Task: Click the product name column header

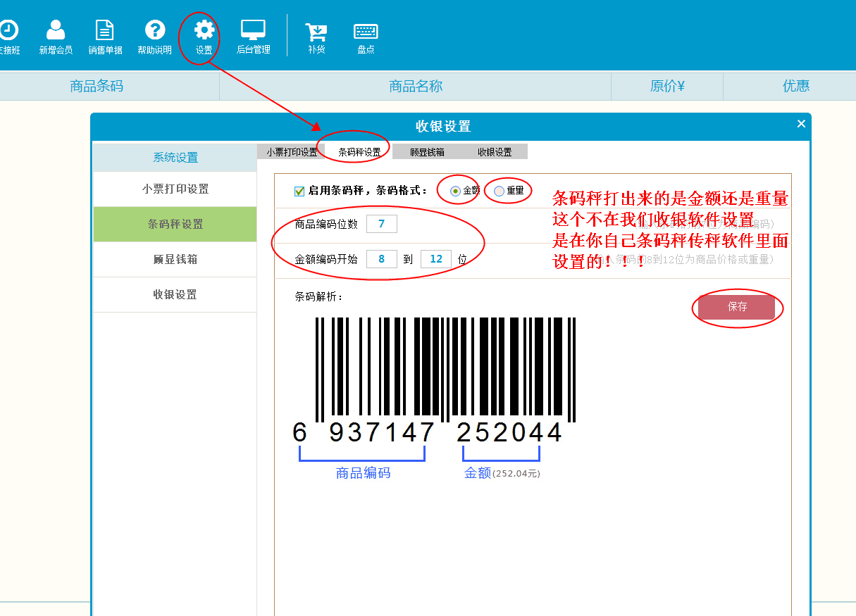Action: [416, 86]
